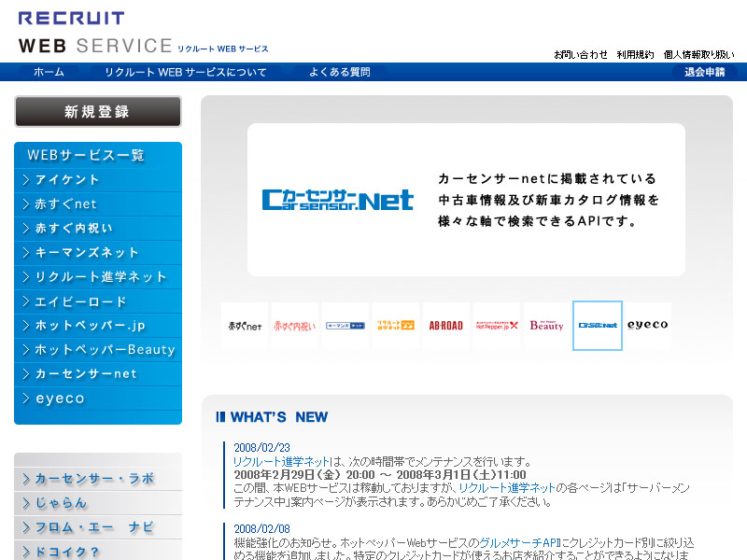Open the ホーム menu item
Viewport: 747px width, 560px height.
click(49, 72)
